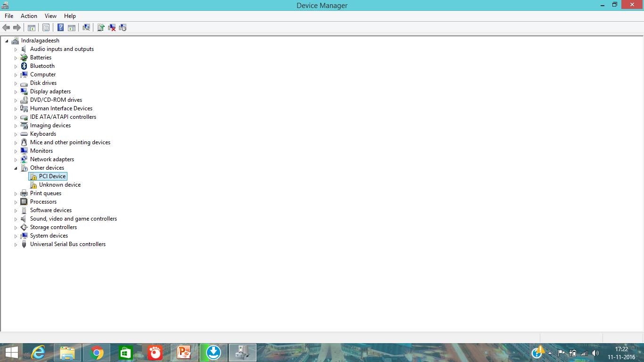Click the Back navigation arrow
Image resolution: width=644 pixels, height=362 pixels.
coord(6,27)
